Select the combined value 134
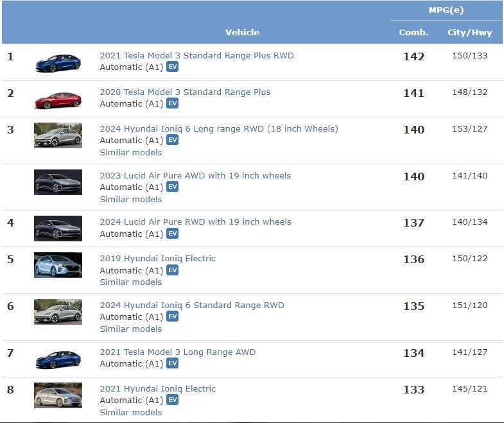Image resolution: width=504 pixels, height=423 pixels. pyautogui.click(x=413, y=353)
